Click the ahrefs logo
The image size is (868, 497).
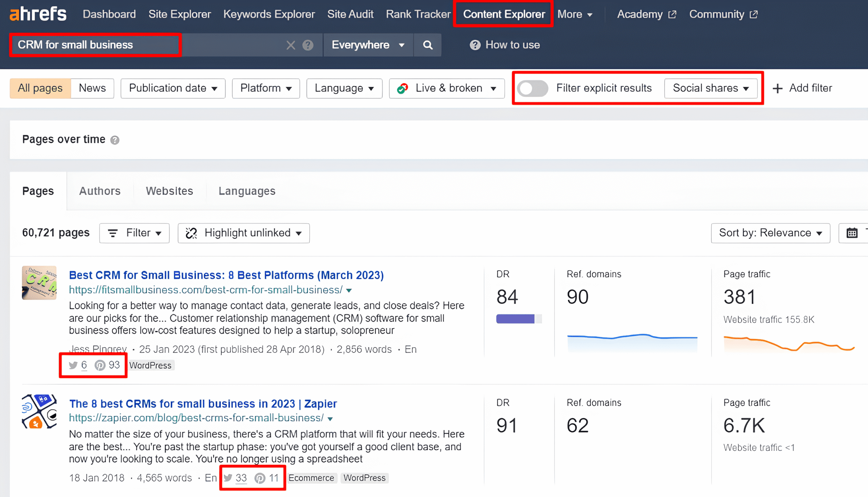pos(38,14)
